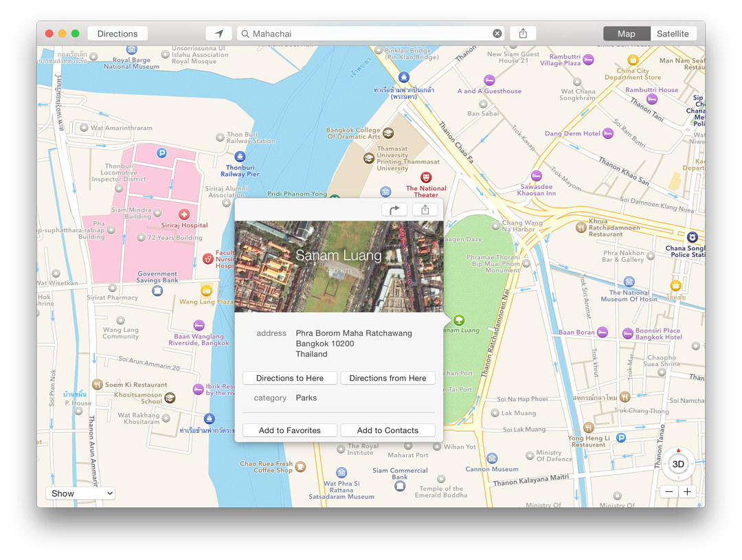Select the Wat Phra Si Rattana Museum pin

[x=341, y=473]
